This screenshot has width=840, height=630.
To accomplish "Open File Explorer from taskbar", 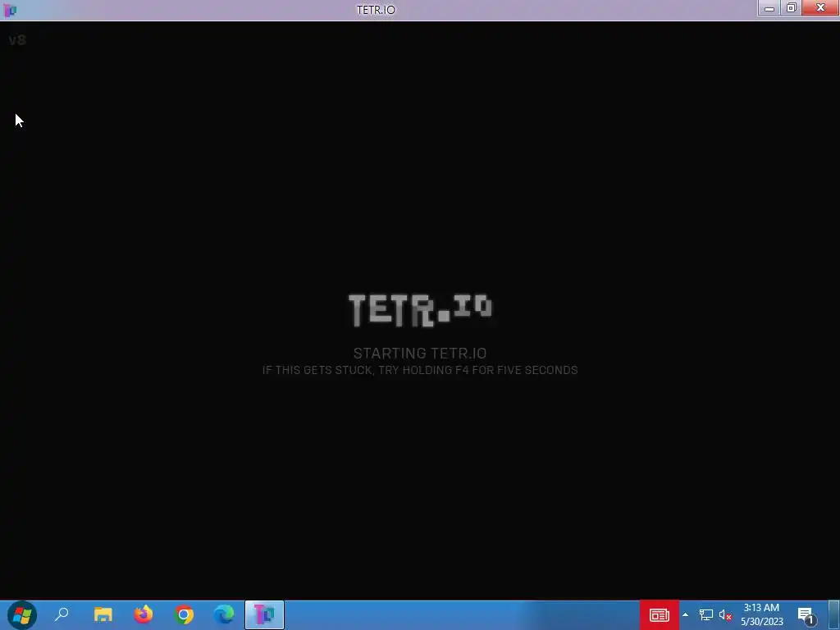I will click(103, 614).
